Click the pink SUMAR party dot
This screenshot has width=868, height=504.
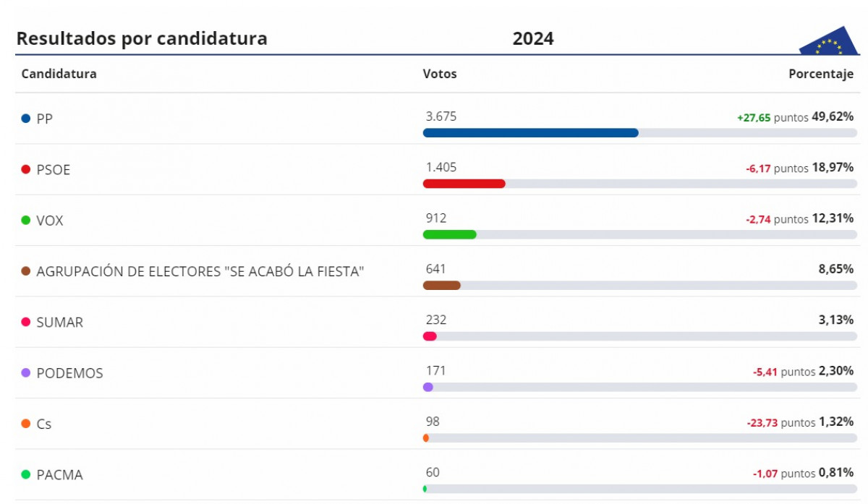[x=26, y=323]
